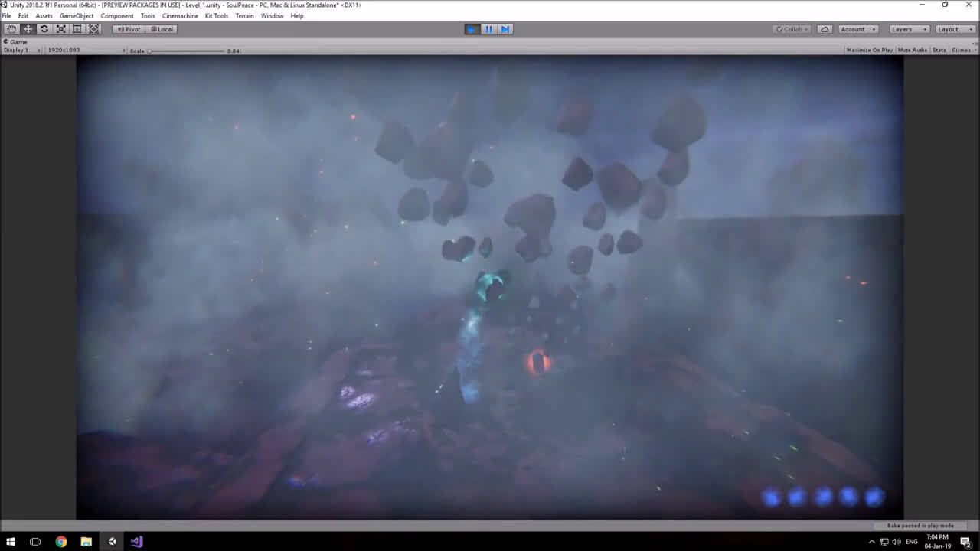The image size is (980, 551).
Task: Open Visual Studio Code from the taskbar
Action: point(136,541)
